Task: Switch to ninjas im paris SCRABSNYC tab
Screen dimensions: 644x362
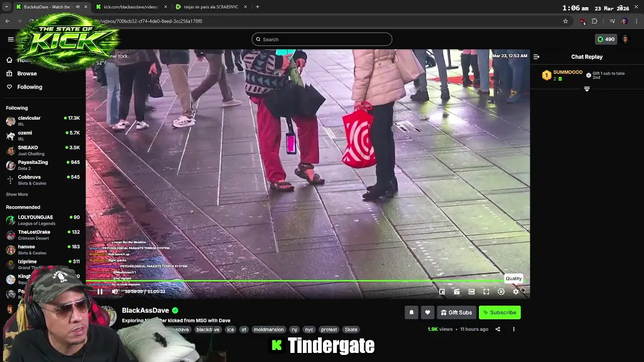Action: coord(211,7)
